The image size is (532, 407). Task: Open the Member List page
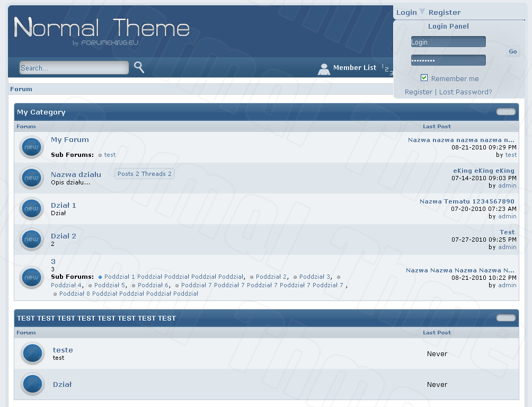[354, 68]
